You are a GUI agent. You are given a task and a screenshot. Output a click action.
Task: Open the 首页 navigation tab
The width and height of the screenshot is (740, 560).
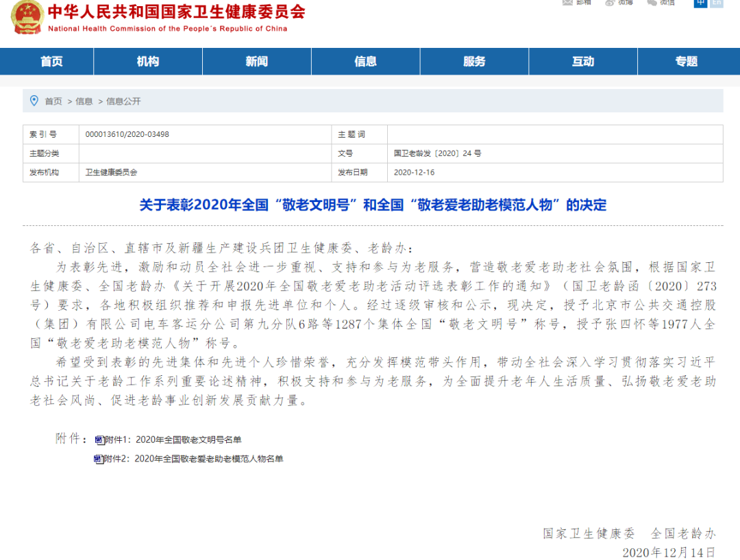tap(52, 62)
